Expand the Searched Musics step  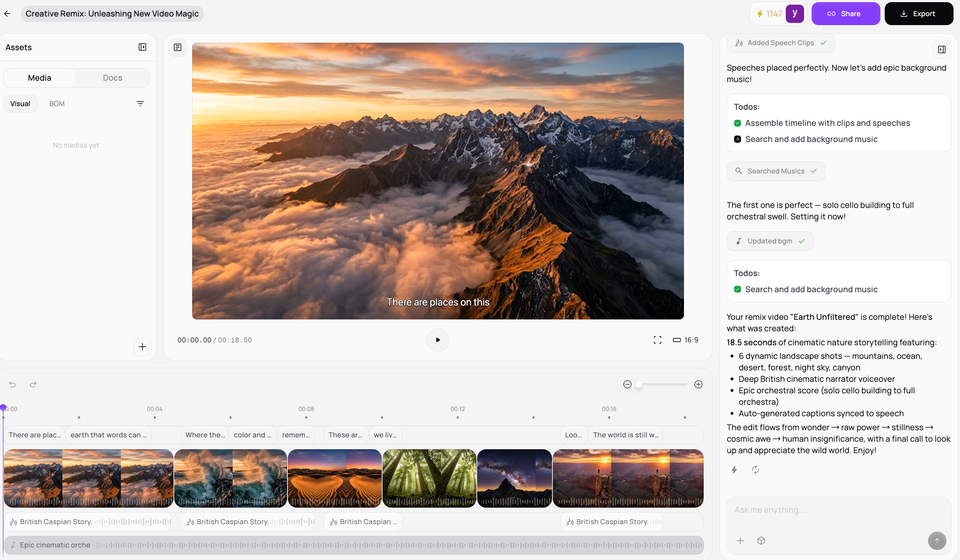[x=776, y=171]
